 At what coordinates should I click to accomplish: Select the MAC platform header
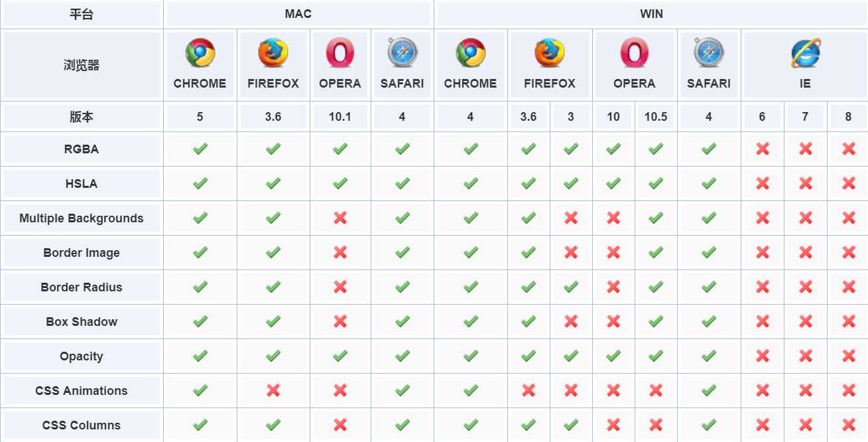[298, 14]
